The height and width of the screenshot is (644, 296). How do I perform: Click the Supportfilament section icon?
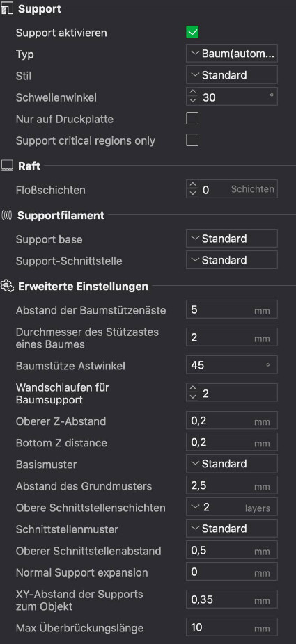tap(7, 215)
